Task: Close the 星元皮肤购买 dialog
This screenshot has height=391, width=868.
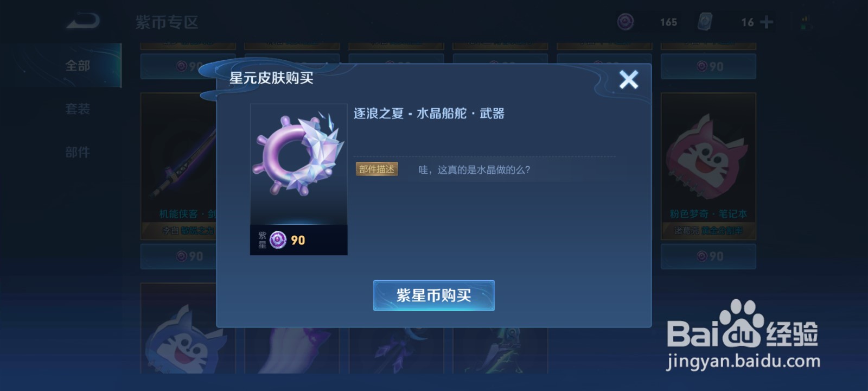Action: pos(629,80)
